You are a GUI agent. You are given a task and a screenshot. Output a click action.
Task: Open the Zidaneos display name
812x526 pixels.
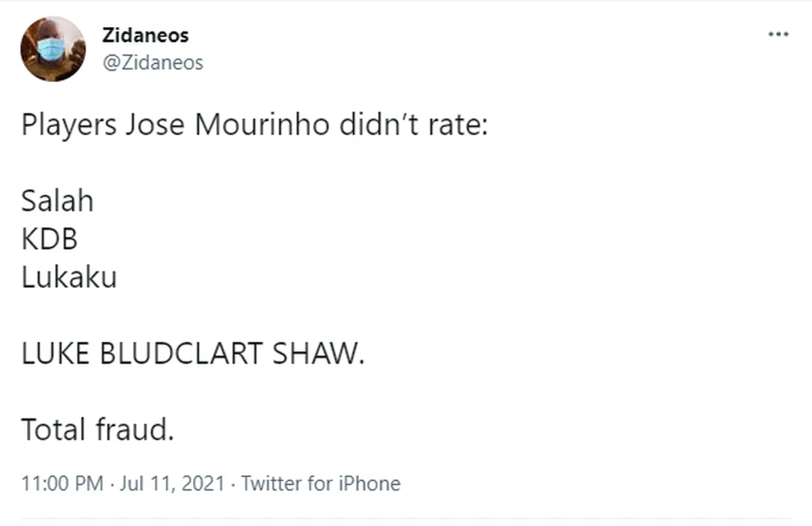(x=145, y=35)
